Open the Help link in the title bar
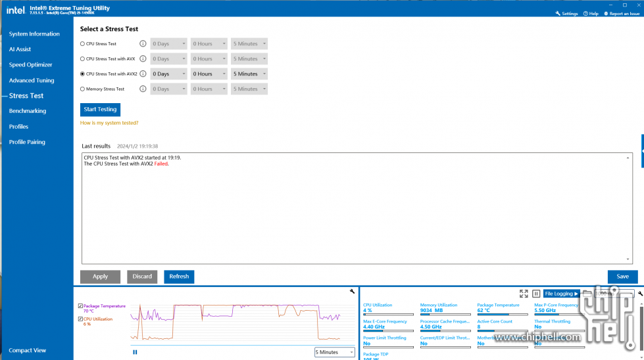This screenshot has width=644, height=360. pyautogui.click(x=591, y=14)
